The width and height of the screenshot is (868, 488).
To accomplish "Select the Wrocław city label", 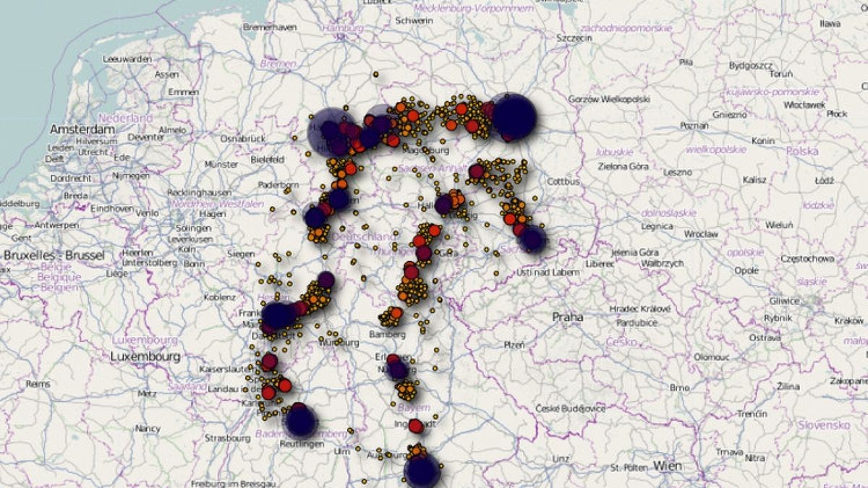I will tap(700, 234).
